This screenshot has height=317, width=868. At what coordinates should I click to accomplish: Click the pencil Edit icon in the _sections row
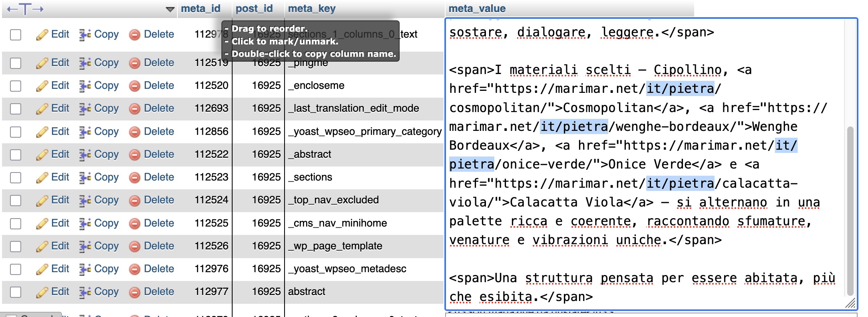[42, 178]
